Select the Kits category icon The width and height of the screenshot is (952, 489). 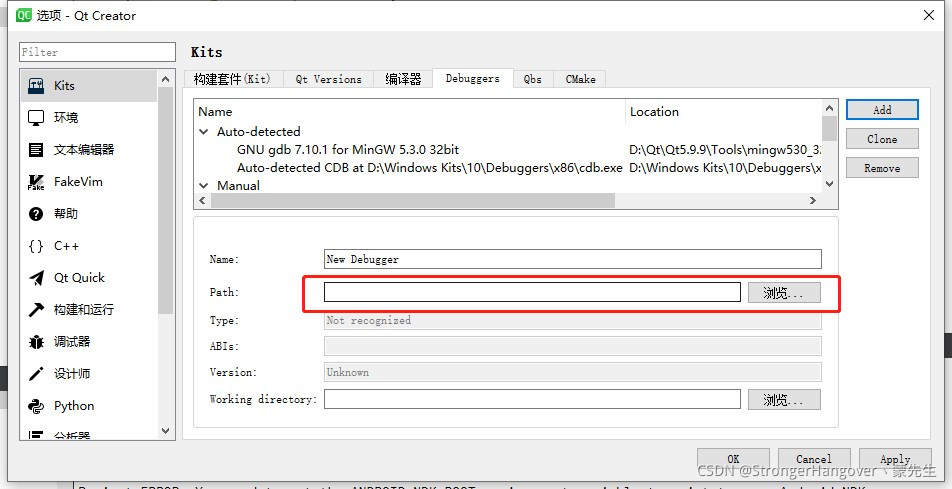(x=36, y=86)
